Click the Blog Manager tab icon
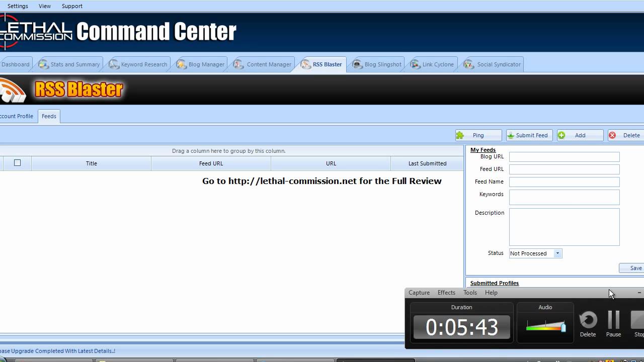 click(181, 64)
